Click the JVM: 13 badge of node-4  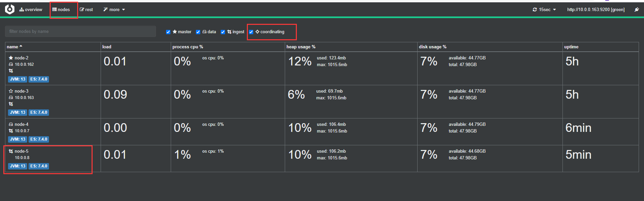tap(17, 139)
